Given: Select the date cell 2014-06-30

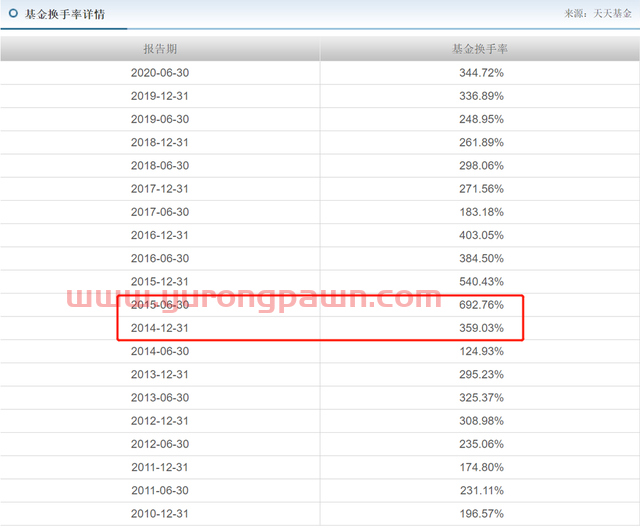Looking at the screenshot, I should tap(160, 351).
